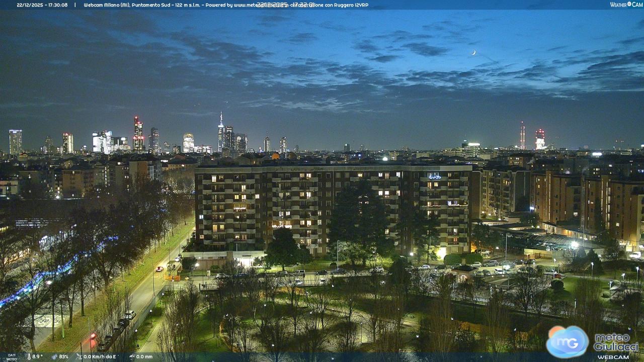644x362 pixels.
Task: Click the mG cloud logo
Action: tap(568, 341)
